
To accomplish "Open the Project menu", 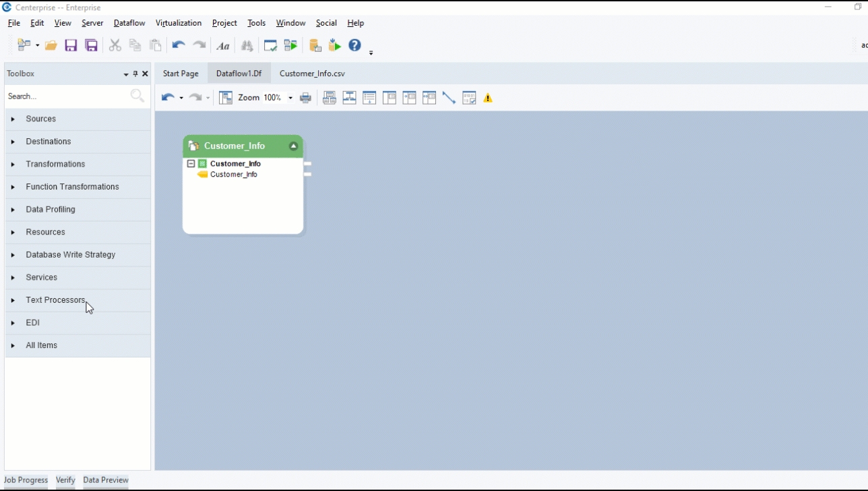I will (x=224, y=23).
